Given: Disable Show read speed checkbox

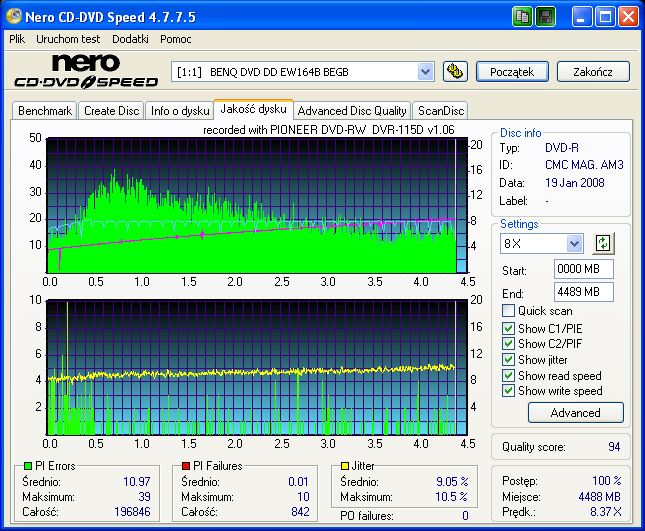Looking at the screenshot, I should [508, 376].
